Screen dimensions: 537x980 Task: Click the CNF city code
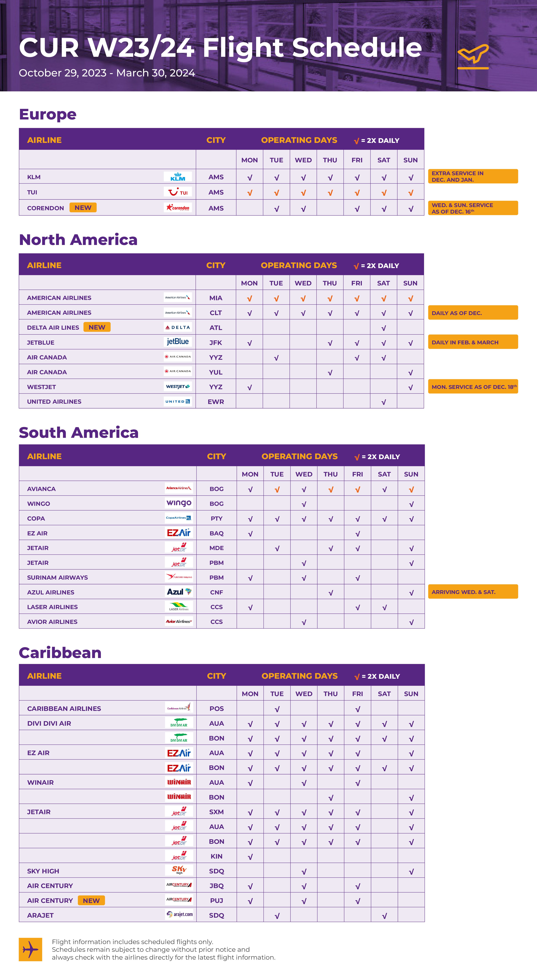216,592
